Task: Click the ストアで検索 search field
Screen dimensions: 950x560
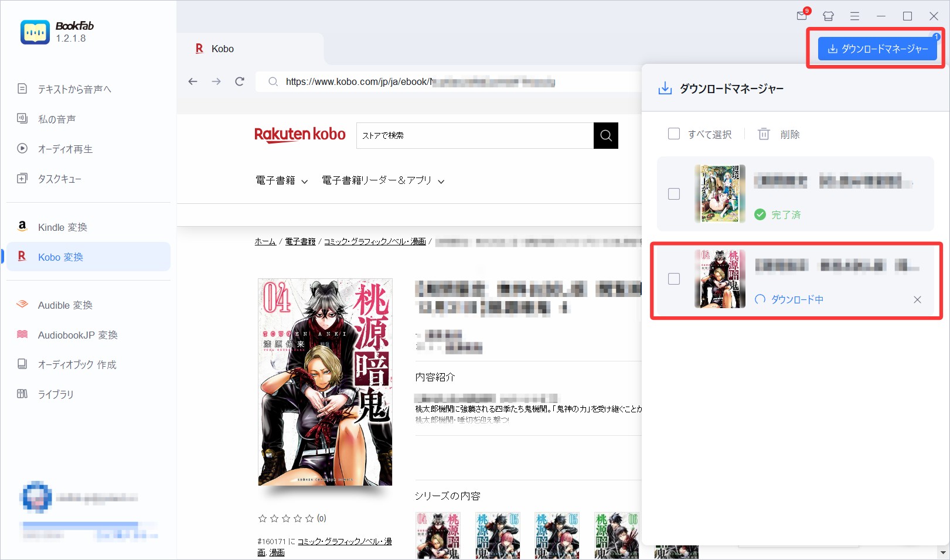Action: [475, 135]
